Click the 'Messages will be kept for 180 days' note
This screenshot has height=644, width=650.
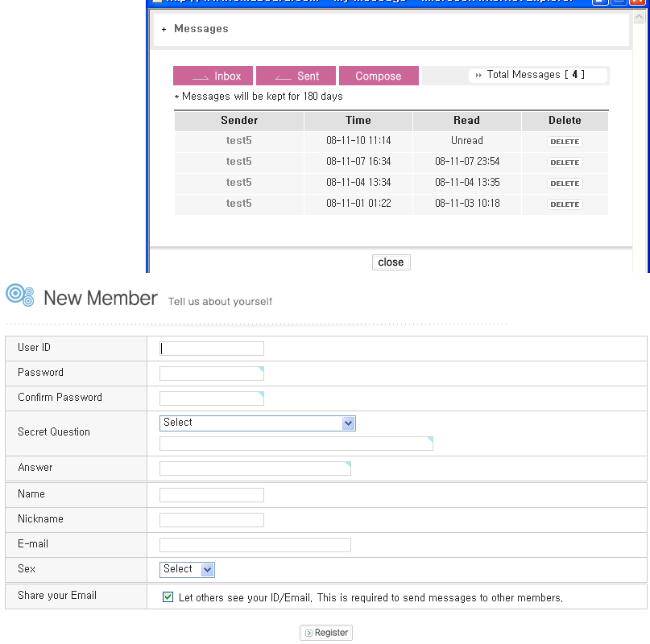pyautogui.click(x=259, y=97)
